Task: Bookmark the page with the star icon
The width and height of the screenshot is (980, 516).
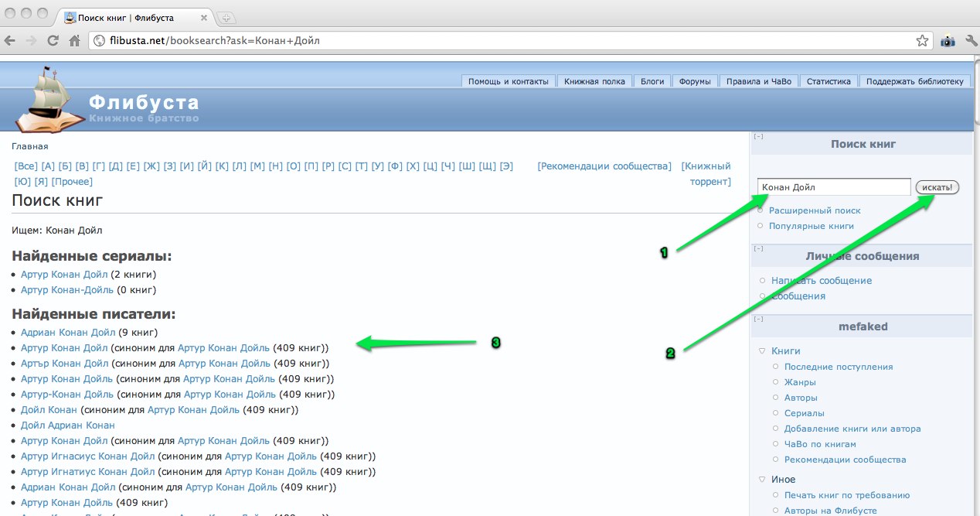Action: coord(921,41)
